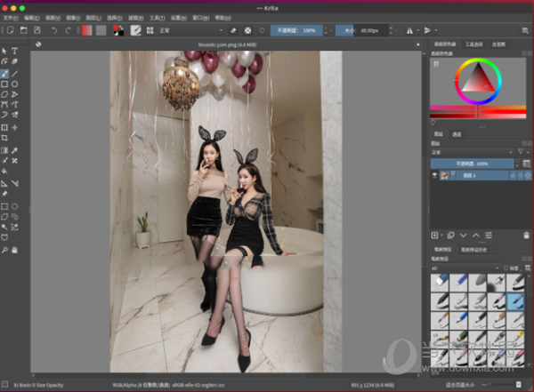Screen dimensions: 534x392
Task: Click the toolbar opacity 100% slider
Action: [x=296, y=30]
